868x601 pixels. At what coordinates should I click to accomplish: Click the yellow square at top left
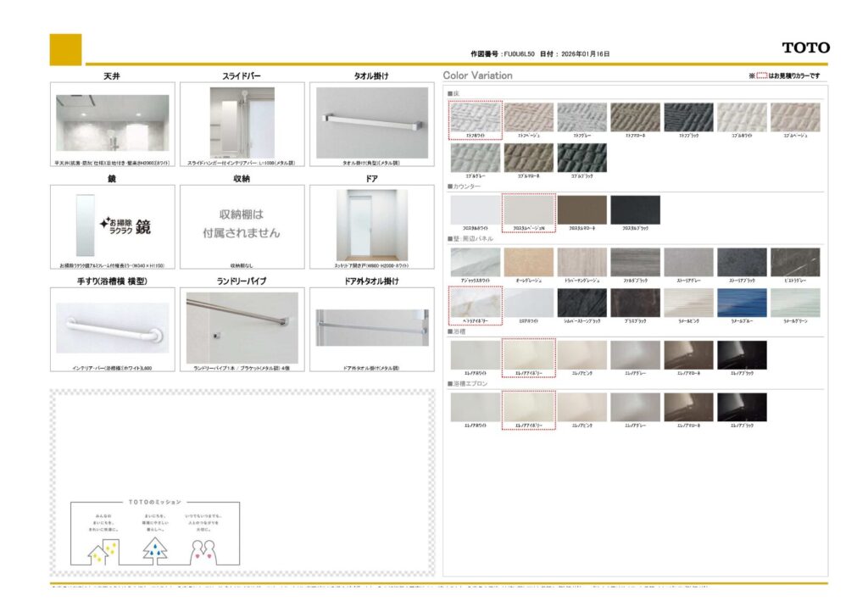pos(66,49)
